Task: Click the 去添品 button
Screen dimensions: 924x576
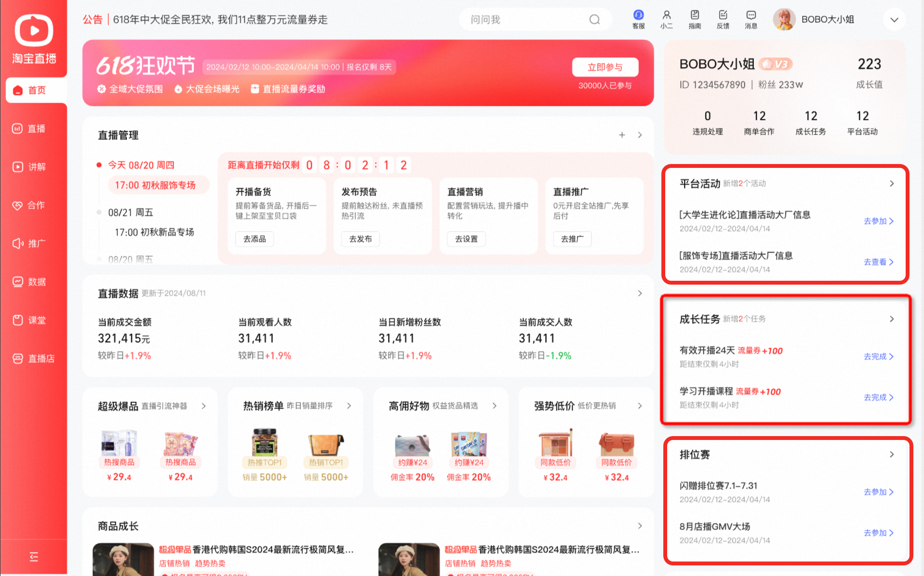Action: point(254,239)
